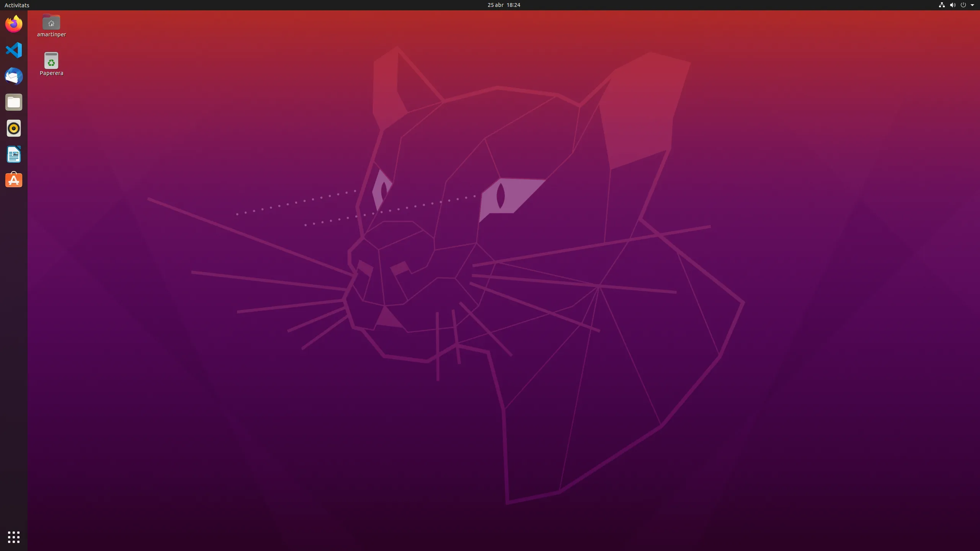Select the Paperera icon label
Viewport: 980px width, 551px height.
tap(51, 73)
